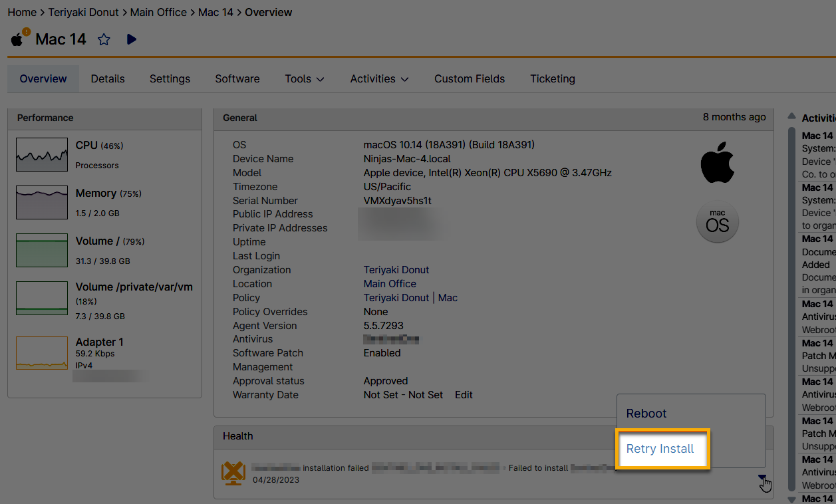Open Teriyaki Donut organization link

(396, 270)
